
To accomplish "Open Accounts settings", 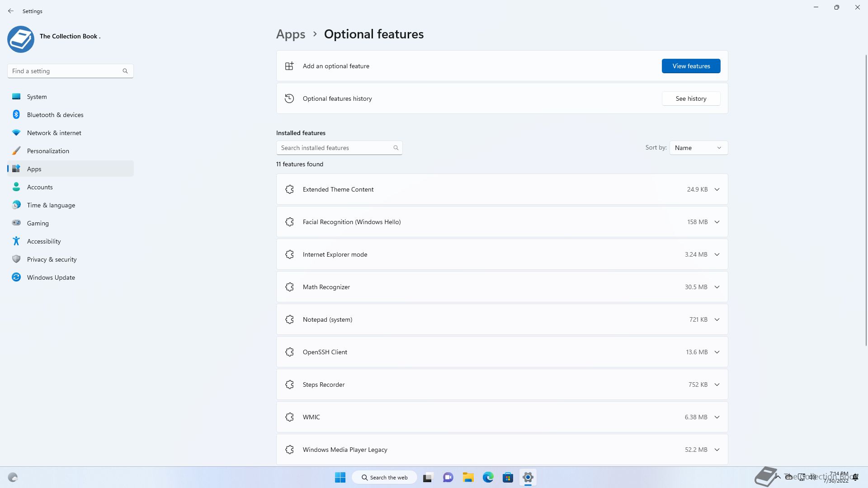I will click(71, 187).
